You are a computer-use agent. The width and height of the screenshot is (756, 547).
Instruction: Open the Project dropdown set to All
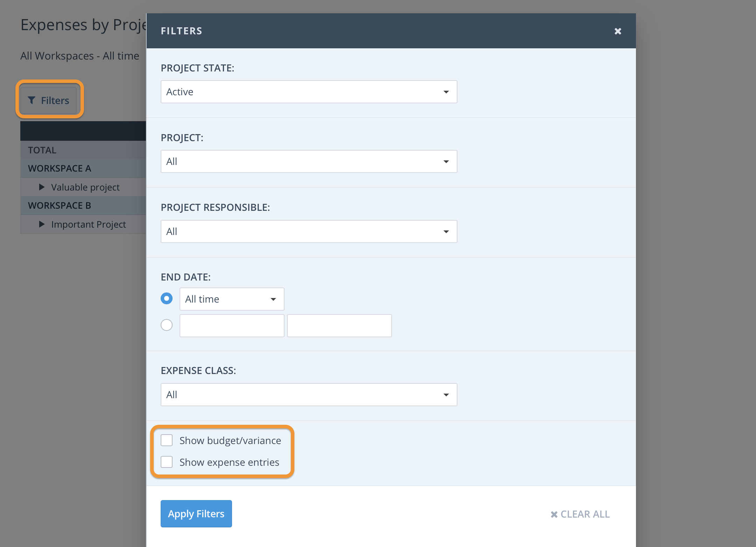click(308, 161)
